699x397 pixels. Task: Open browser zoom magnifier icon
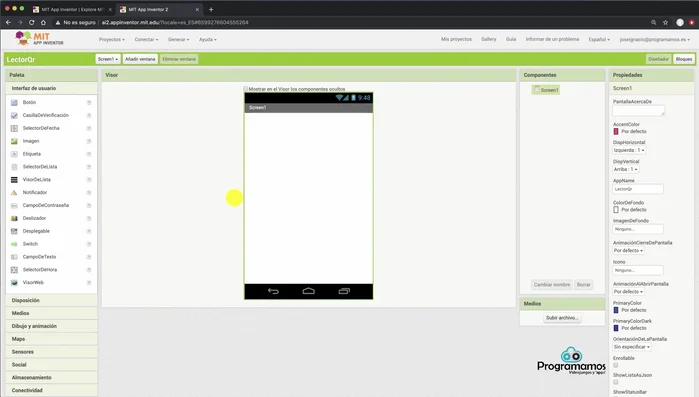[x=654, y=22]
